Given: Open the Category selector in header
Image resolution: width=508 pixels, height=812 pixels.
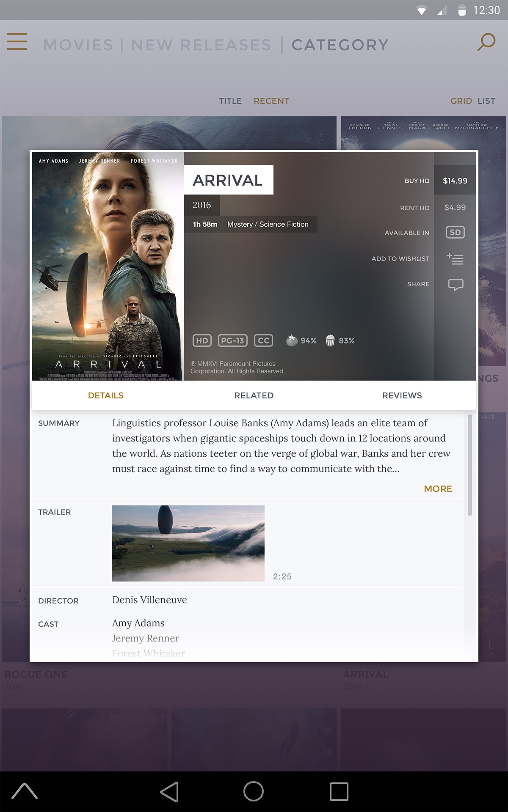Looking at the screenshot, I should (340, 45).
